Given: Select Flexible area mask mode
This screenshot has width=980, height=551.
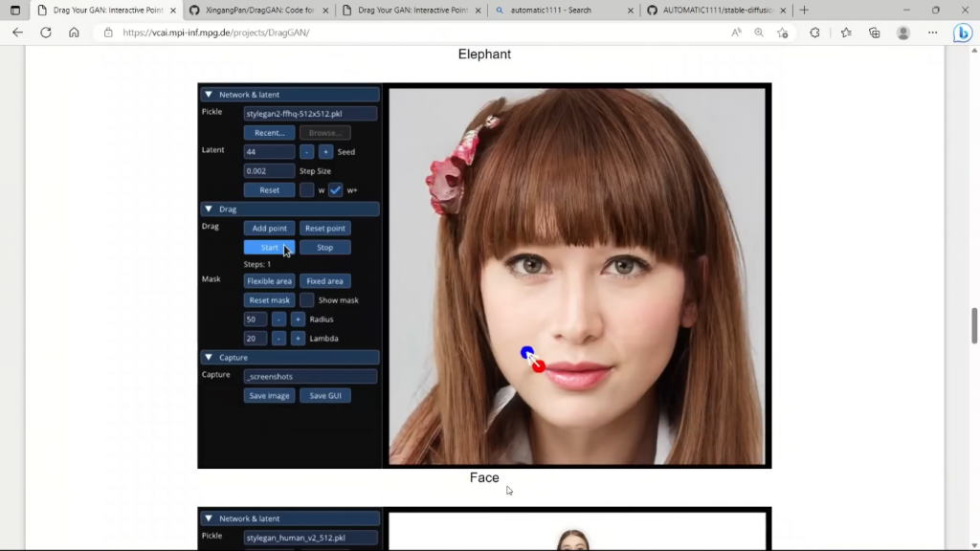Looking at the screenshot, I should click(x=269, y=281).
